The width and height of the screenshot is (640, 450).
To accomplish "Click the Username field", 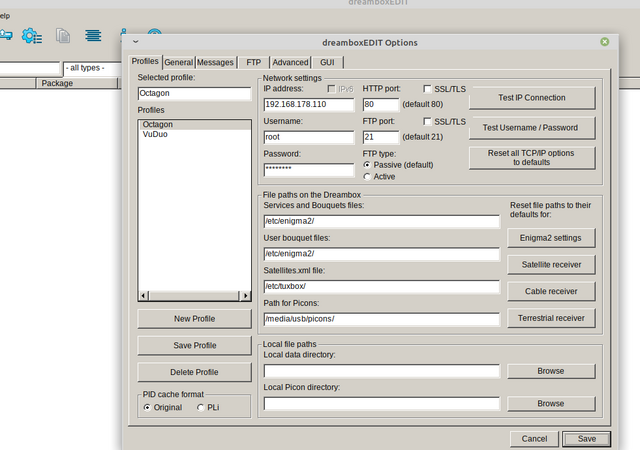I will pos(309,137).
